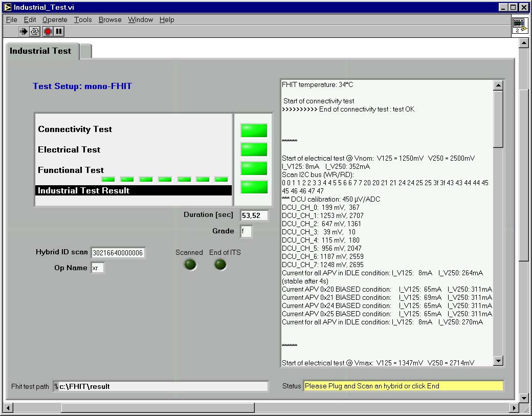532x416 pixels.
Task: Click the LabVIEW icon in the title bar
Action: pos(7,7)
